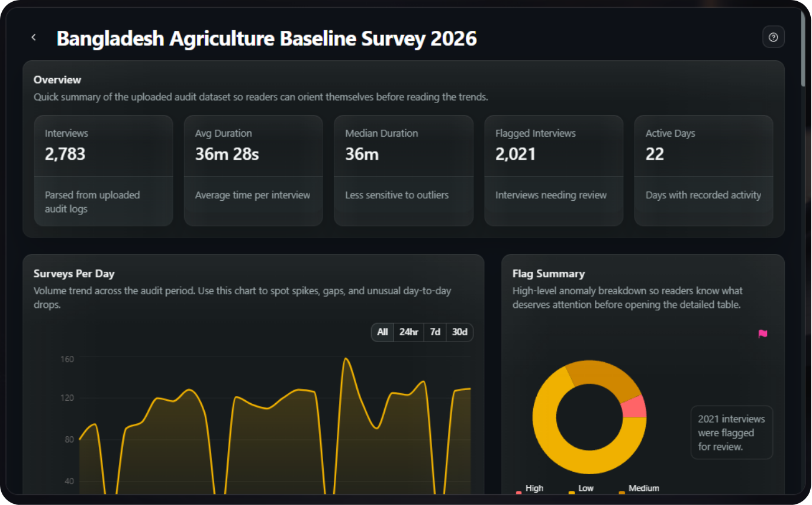Click the red High segment of donut chart
The image size is (812, 505).
click(x=636, y=408)
